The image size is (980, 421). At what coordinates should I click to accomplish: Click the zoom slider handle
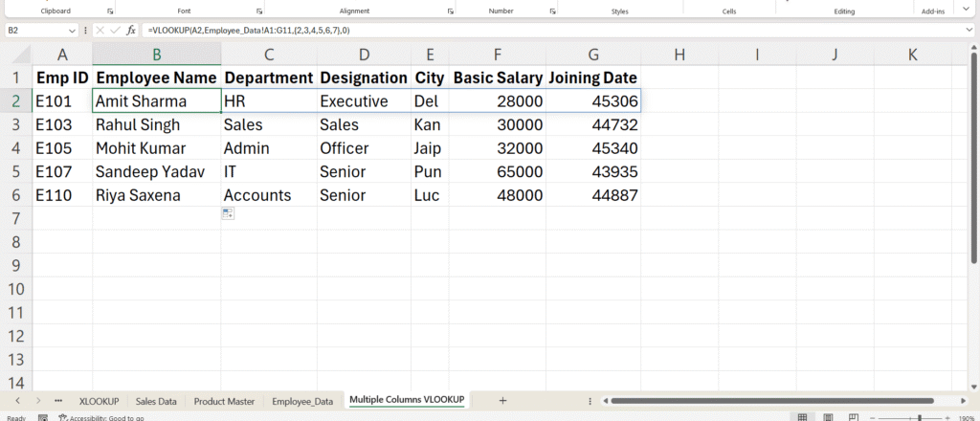click(x=920, y=417)
